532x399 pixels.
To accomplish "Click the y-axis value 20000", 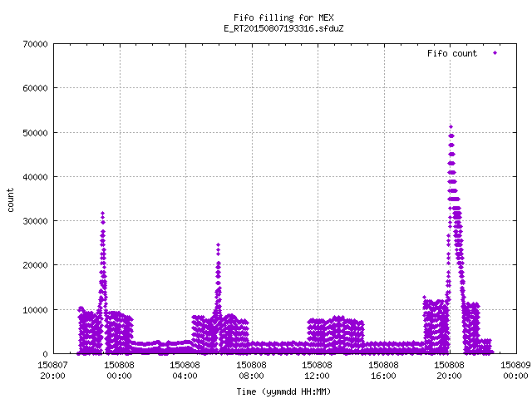I will [x=35, y=265].
